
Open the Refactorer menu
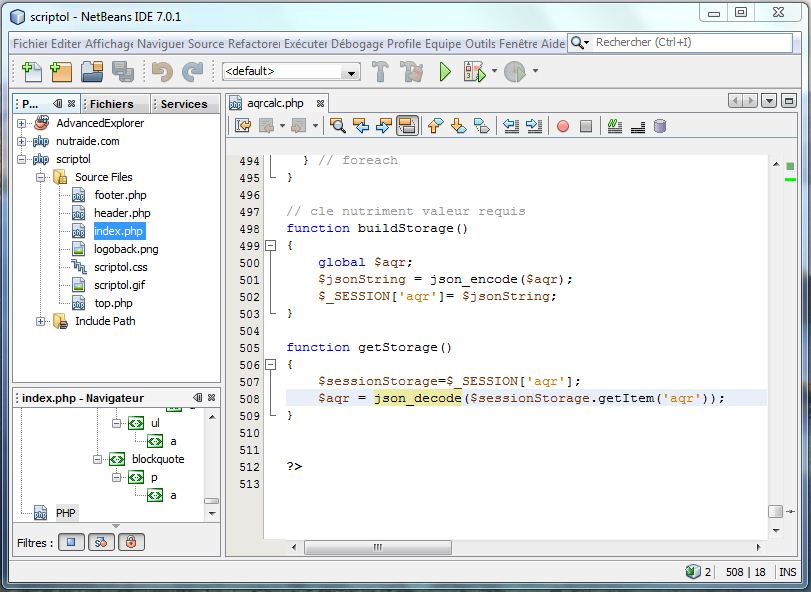[x=253, y=43]
